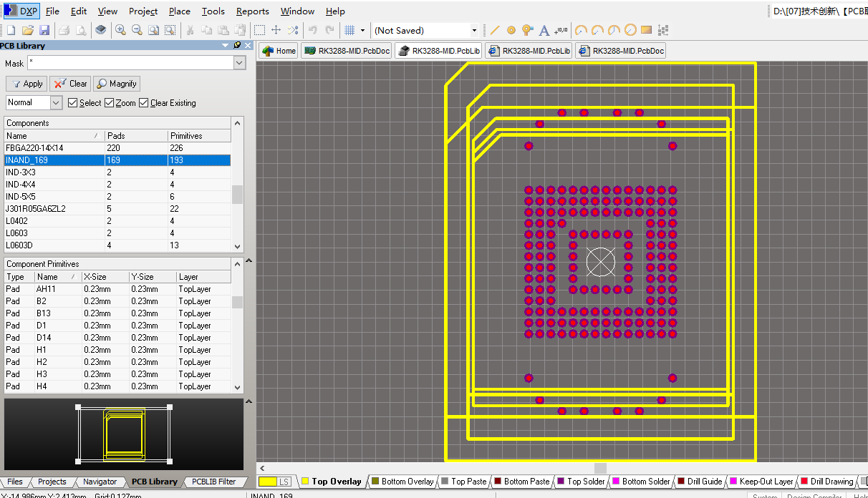
Task: Open the (Not Saved) view dropdown
Action: tap(474, 30)
